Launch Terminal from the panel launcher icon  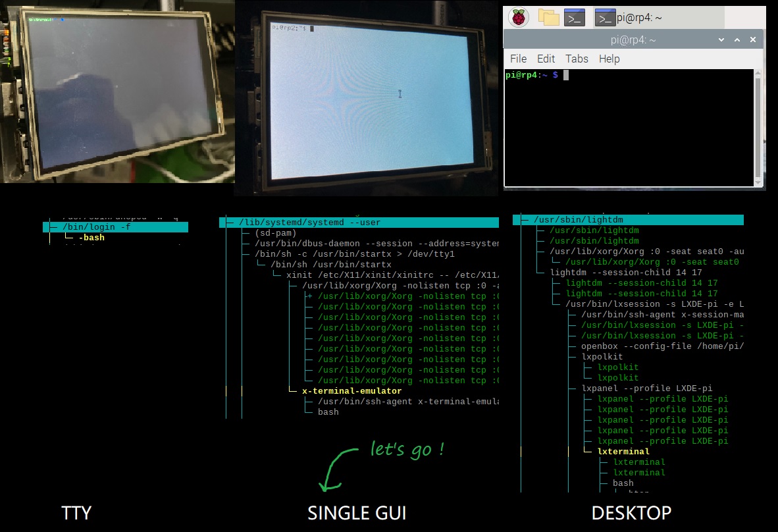575,17
